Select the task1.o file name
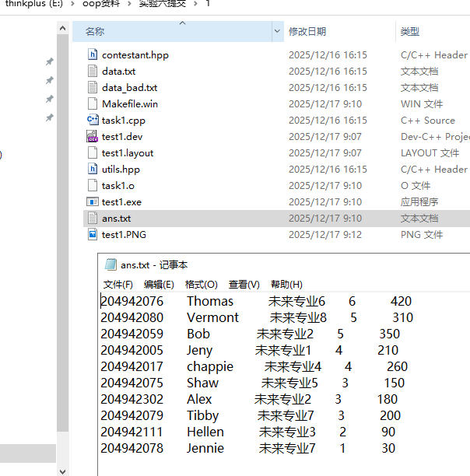The height and width of the screenshot is (476, 470). 118,185
